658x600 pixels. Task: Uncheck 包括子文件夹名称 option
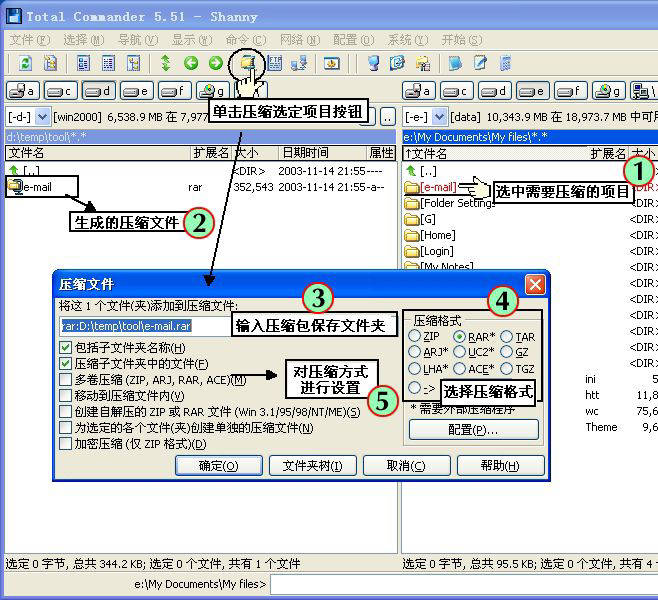pyautogui.click(x=66, y=348)
